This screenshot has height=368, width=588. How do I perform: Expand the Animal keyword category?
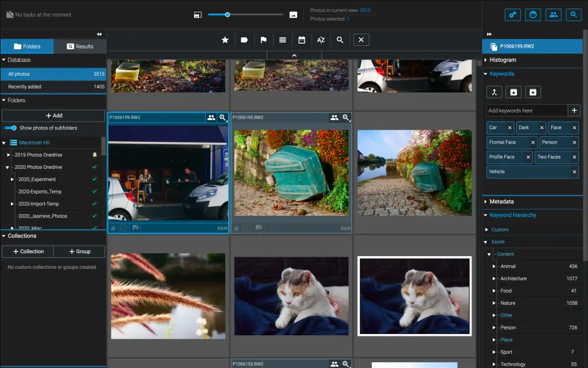[494, 266]
